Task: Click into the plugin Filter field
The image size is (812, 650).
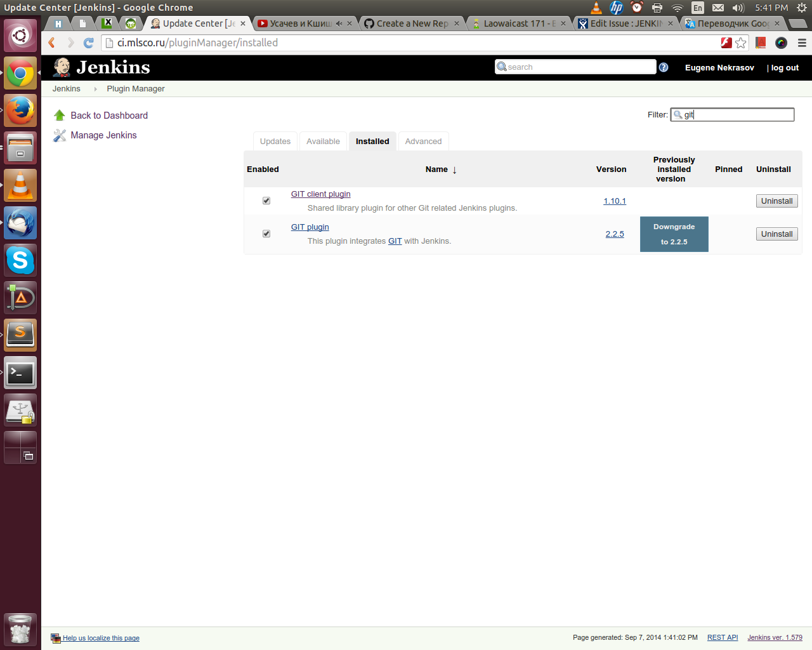Action: [x=736, y=115]
